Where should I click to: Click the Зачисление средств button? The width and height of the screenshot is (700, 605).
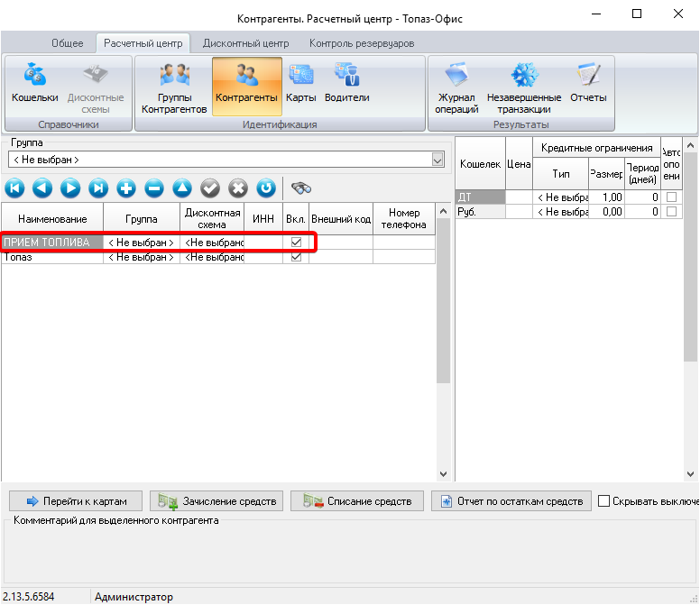[x=216, y=501]
